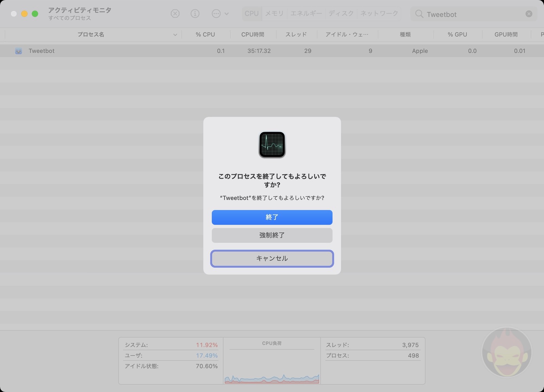This screenshot has height=392, width=544.
Task: Click the yellow minimize window button
Action: (24, 14)
